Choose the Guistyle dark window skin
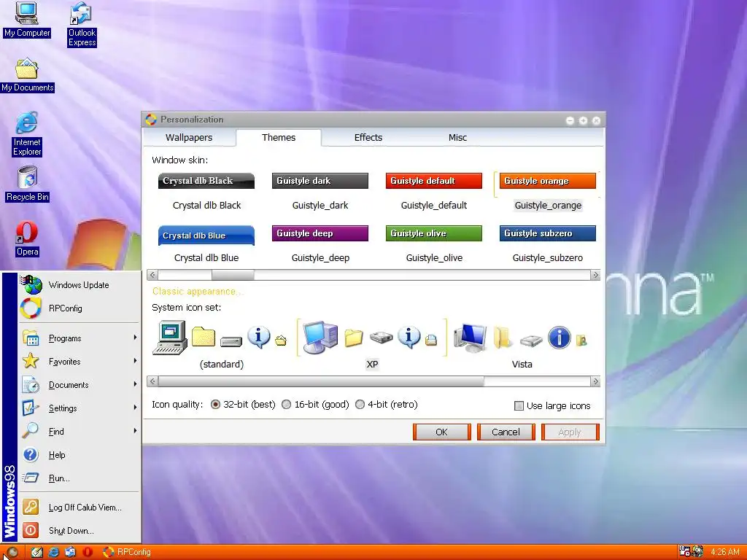Viewport: 747px width, 560px height. pyautogui.click(x=320, y=192)
